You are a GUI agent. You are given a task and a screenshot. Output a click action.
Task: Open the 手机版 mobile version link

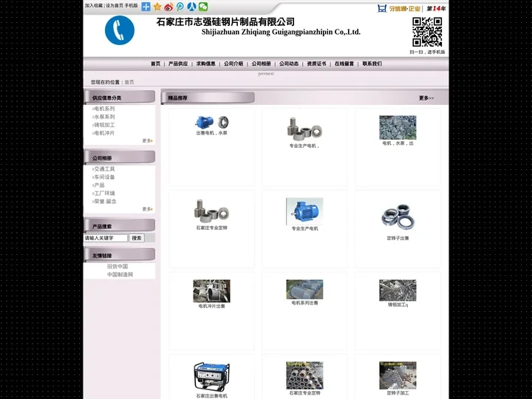pyautogui.click(x=131, y=5)
